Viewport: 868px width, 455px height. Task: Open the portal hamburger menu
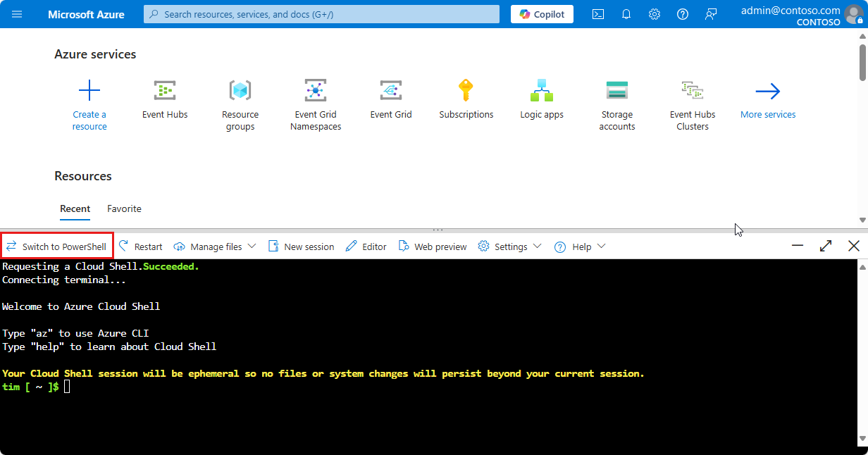point(17,14)
